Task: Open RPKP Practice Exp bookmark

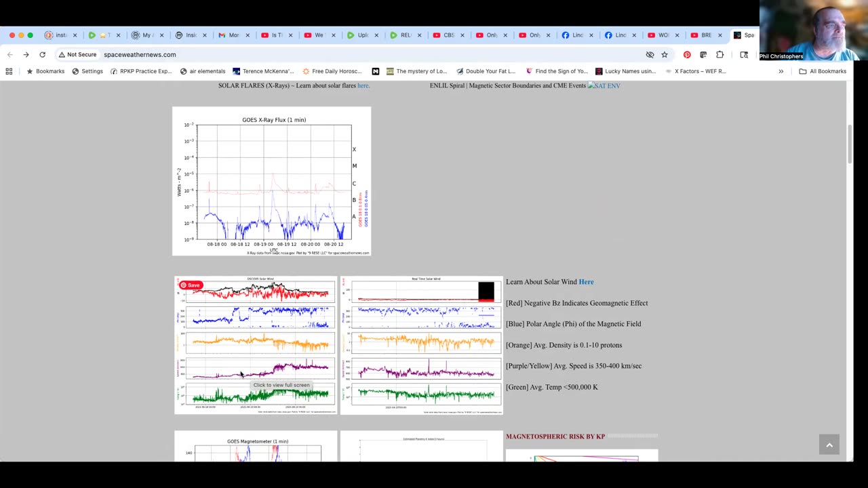Action: [141, 71]
